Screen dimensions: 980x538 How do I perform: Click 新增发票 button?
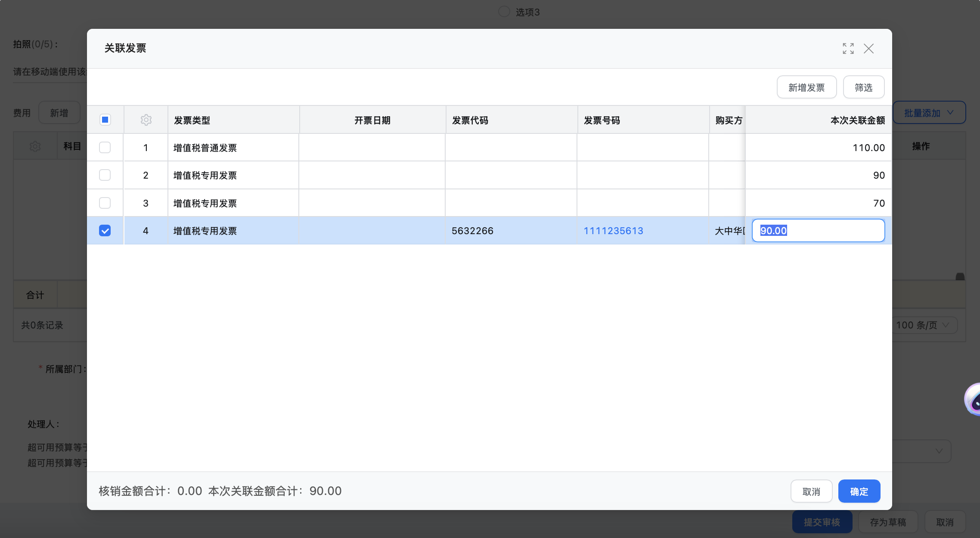806,87
